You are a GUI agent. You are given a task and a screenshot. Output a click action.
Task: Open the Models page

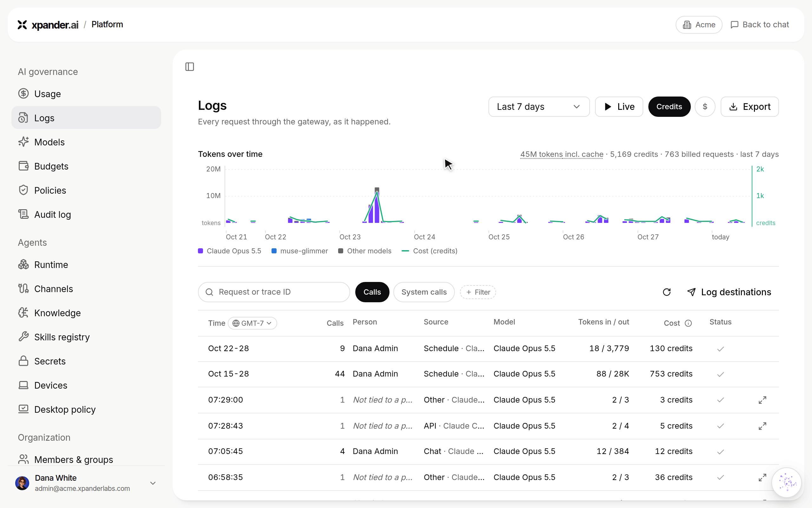coord(86,142)
